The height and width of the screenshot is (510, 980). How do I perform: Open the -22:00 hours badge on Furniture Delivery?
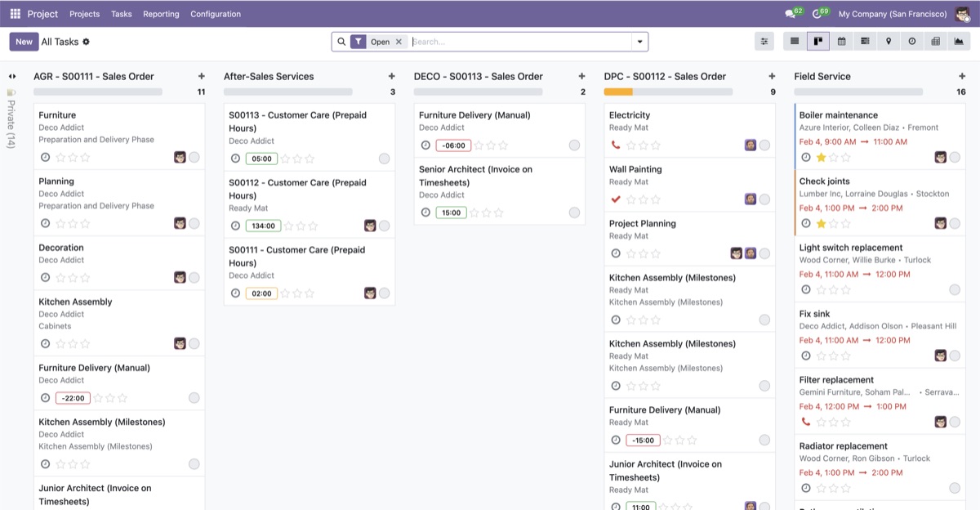tap(73, 398)
